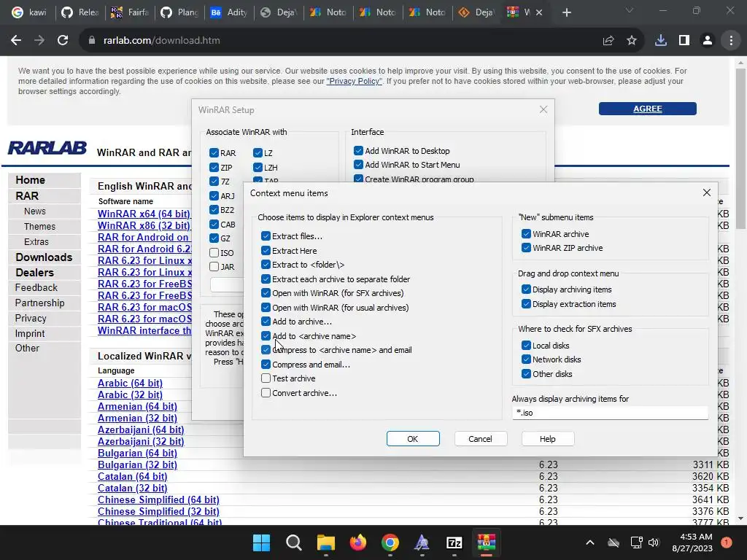The height and width of the screenshot is (560, 747).
Task: Click the Chrome back arrow
Action: 16,41
